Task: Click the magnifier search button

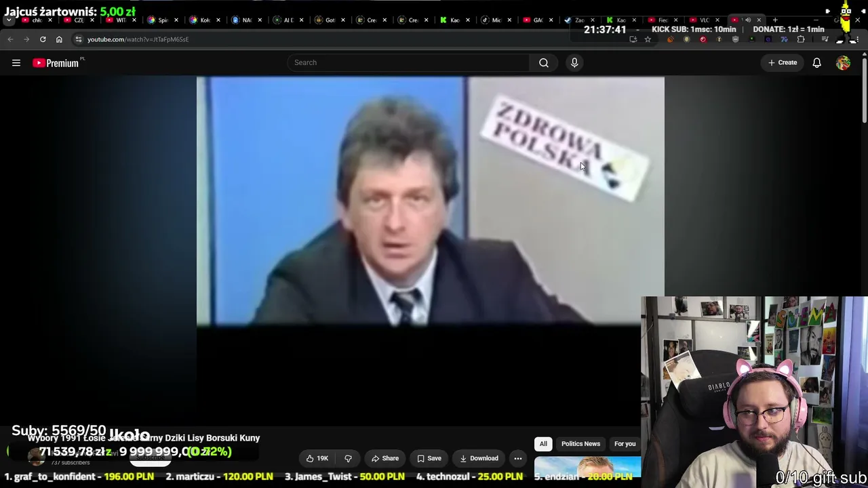Action: pyautogui.click(x=544, y=62)
